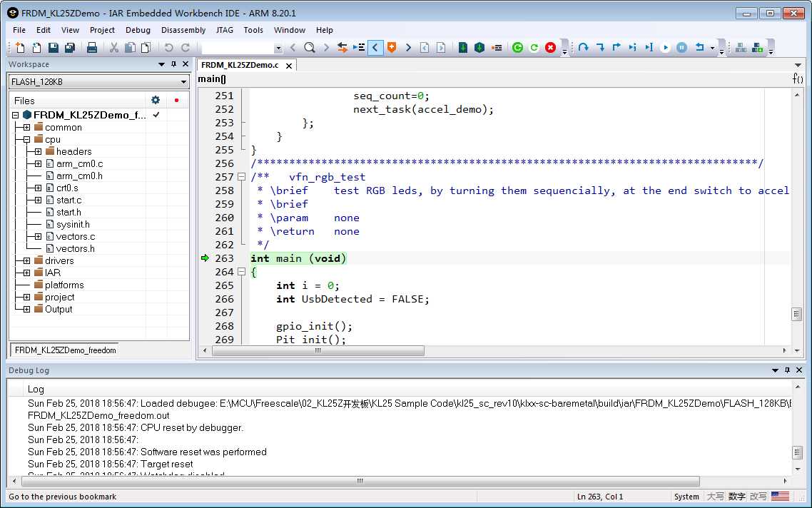
Task: Open the Workspace panel options arrow
Action: tap(161, 64)
